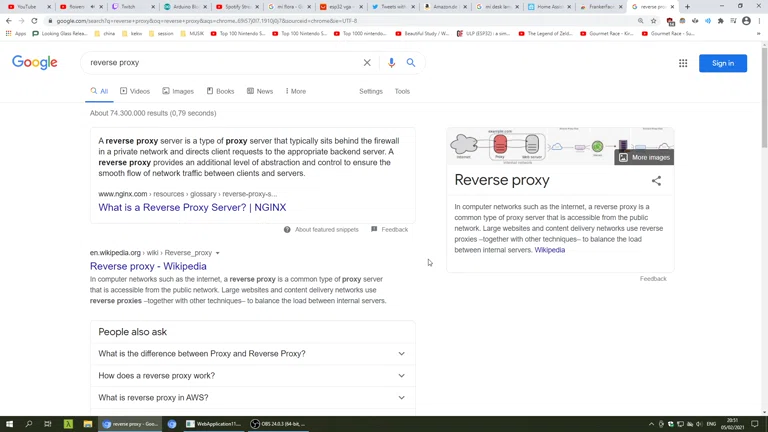The height and width of the screenshot is (432, 768).
Task: Switch to the Images search tab
Action: pos(178,91)
